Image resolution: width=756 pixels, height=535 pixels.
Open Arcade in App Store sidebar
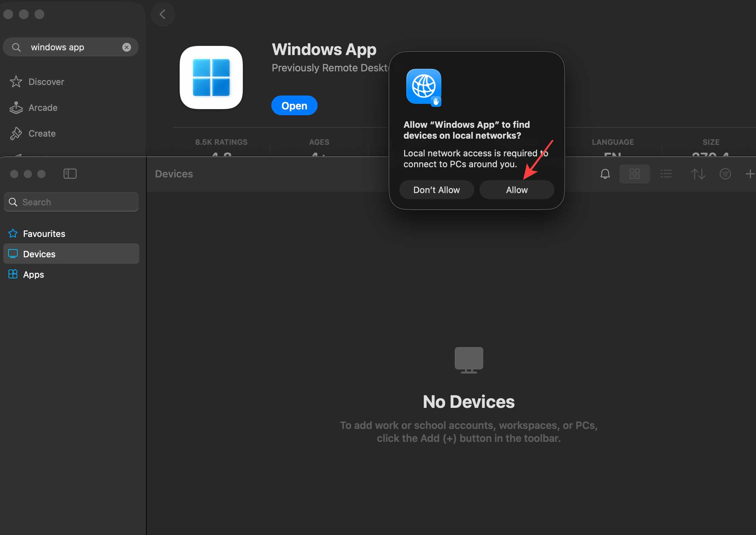click(43, 108)
